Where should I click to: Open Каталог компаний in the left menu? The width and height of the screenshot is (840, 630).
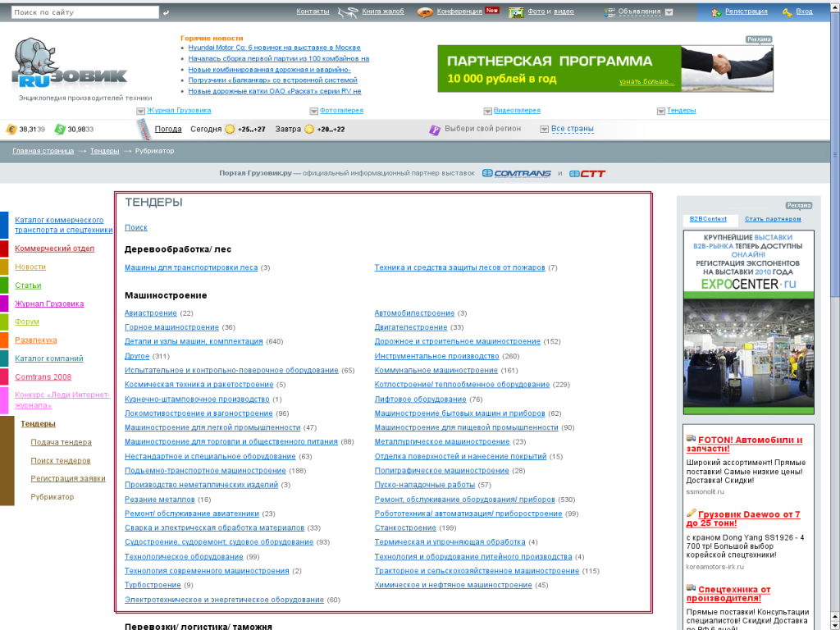point(49,358)
